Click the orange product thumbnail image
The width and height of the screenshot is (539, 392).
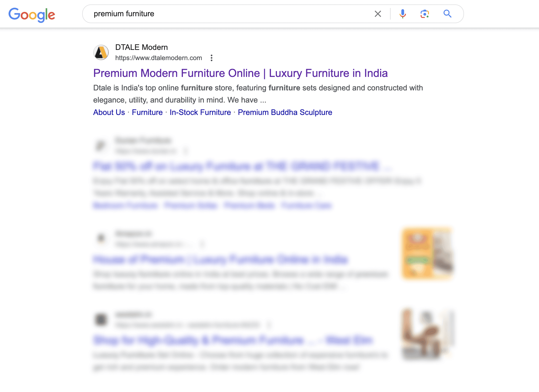(x=428, y=253)
